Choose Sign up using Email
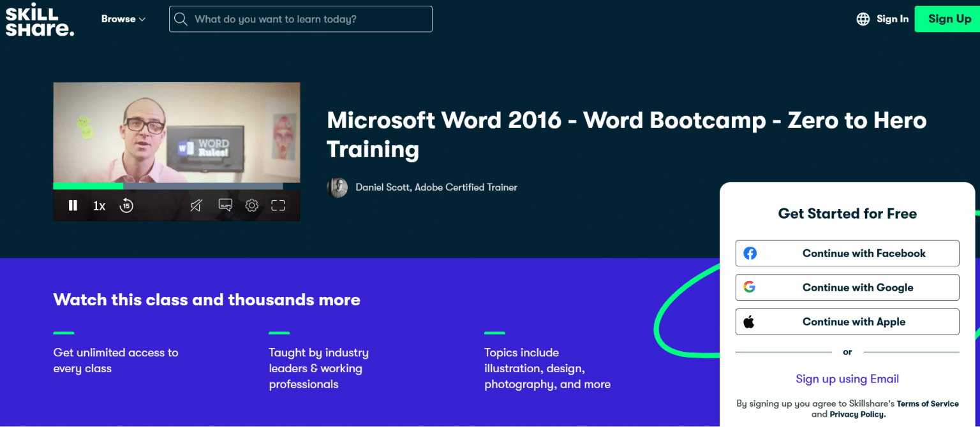The width and height of the screenshot is (980, 427). point(847,379)
